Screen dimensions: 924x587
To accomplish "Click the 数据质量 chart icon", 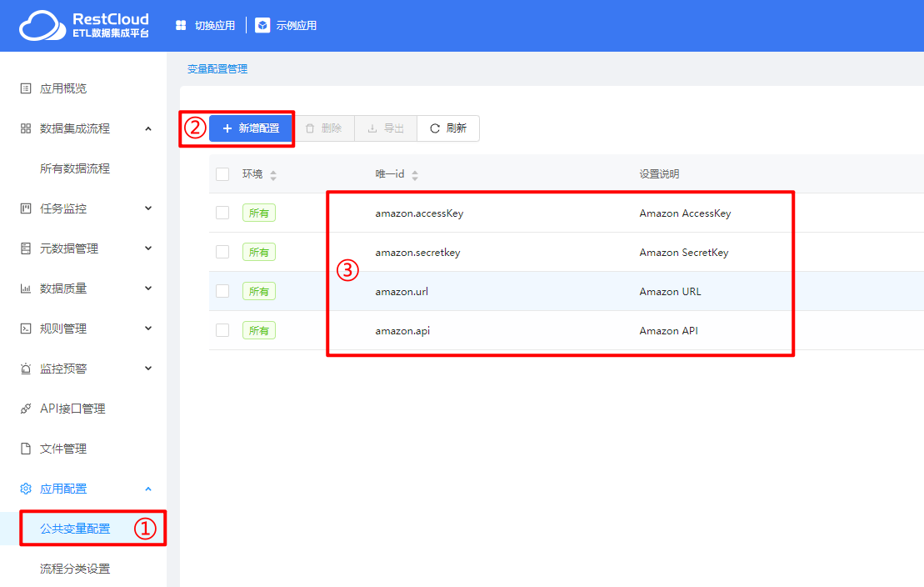I will pos(26,288).
